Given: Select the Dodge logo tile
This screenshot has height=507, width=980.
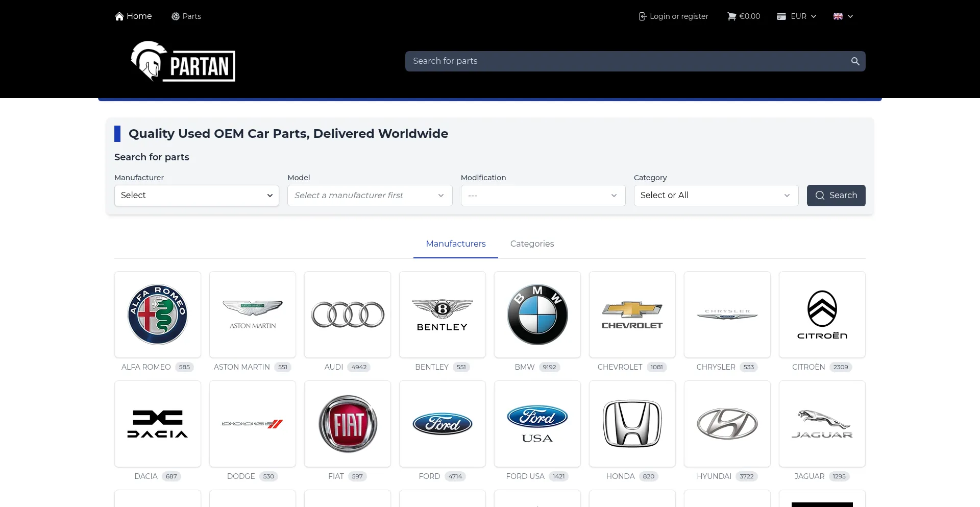Looking at the screenshot, I should pyautogui.click(x=253, y=424).
